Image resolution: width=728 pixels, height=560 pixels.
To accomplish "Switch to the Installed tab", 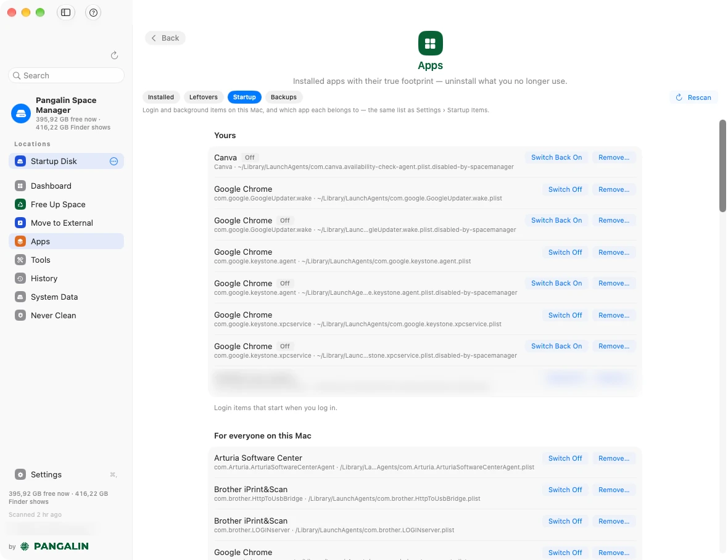I will coord(160,97).
